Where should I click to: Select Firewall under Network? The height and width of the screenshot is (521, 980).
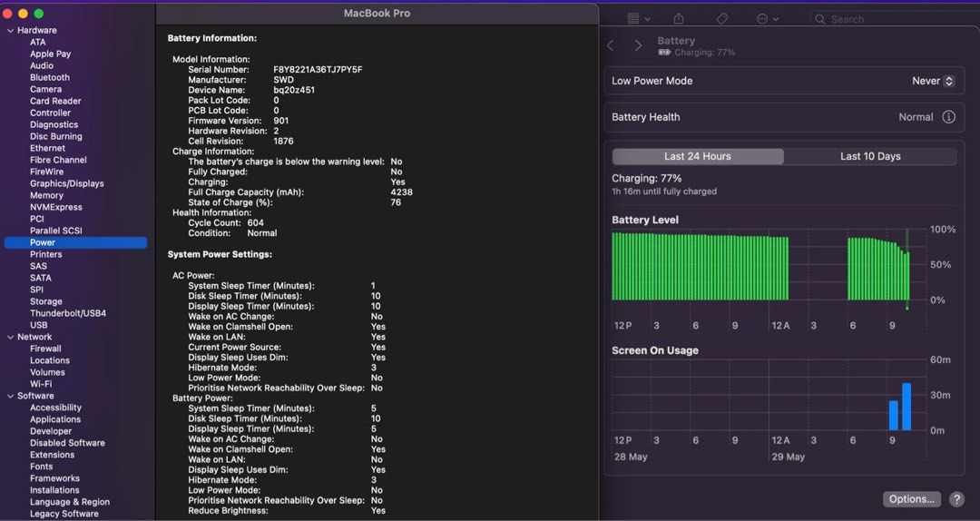coord(45,349)
